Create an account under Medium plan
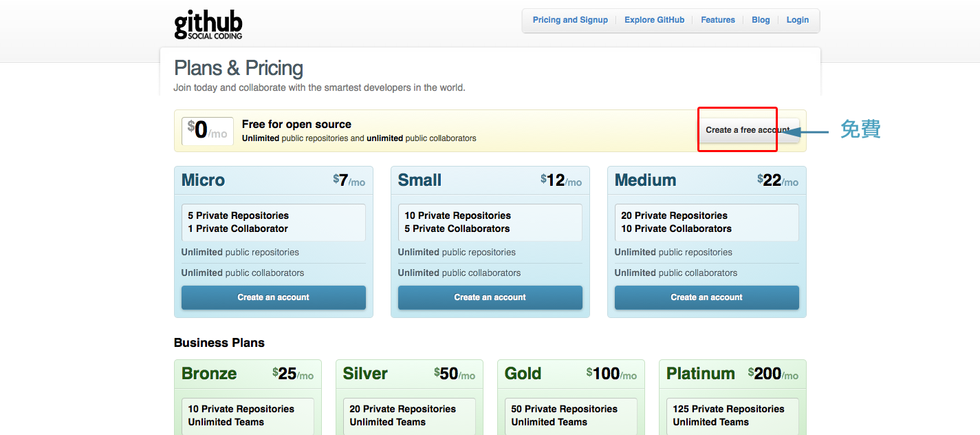Screen dimensions: 980x435 [707, 297]
